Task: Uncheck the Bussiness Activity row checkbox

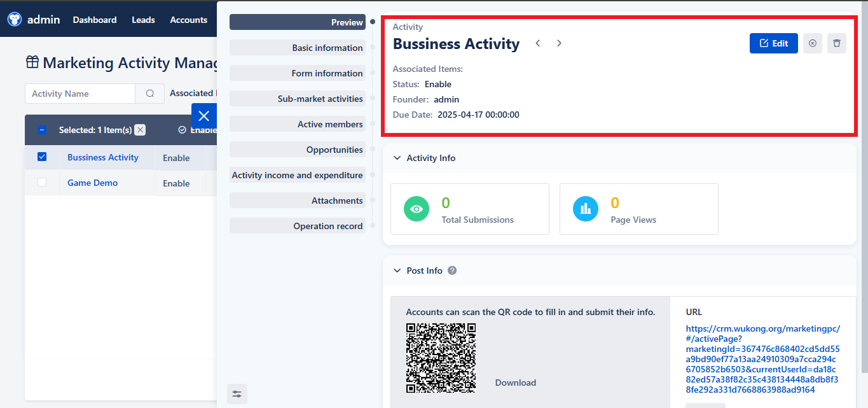Action: tap(41, 156)
